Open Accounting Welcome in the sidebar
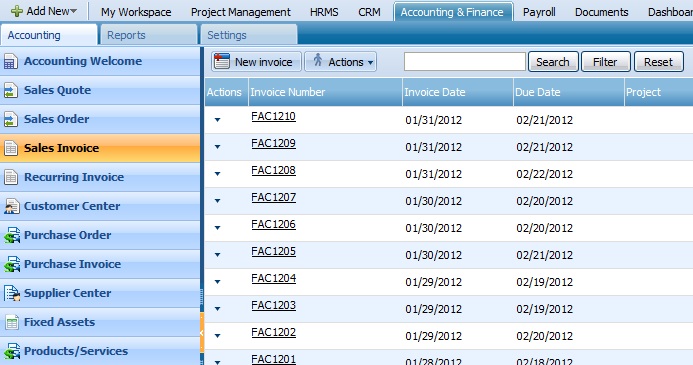Screen dimensions: 693x365 [100, 61]
